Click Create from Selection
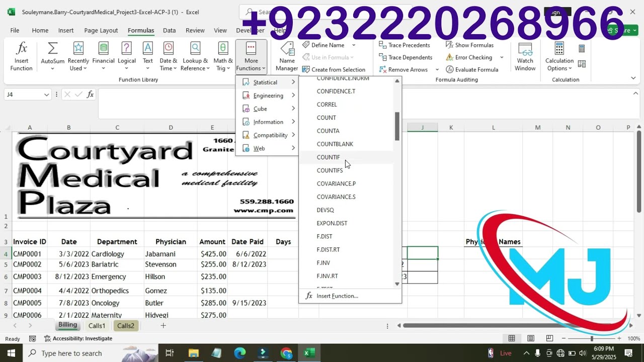644x362 pixels. pyautogui.click(x=334, y=69)
